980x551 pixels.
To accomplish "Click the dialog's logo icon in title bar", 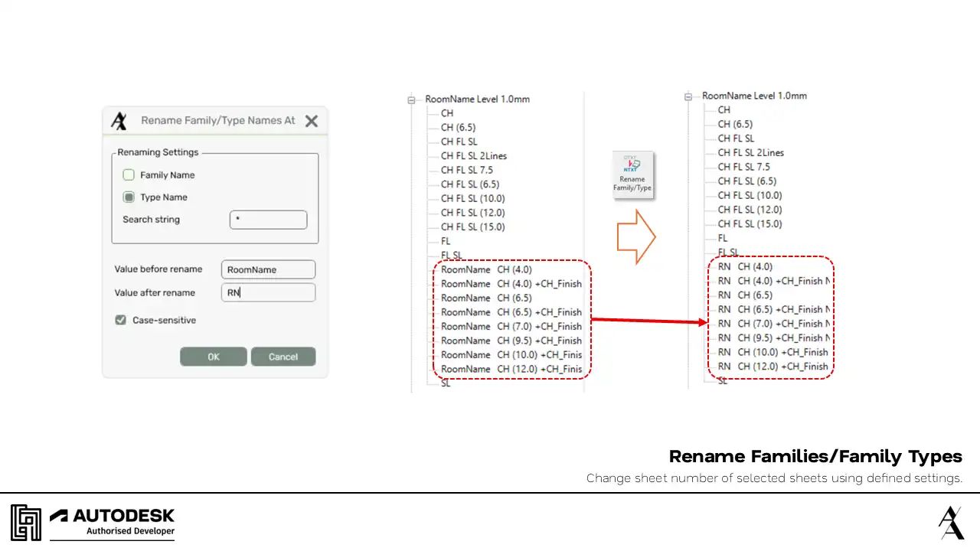I will point(119,121).
